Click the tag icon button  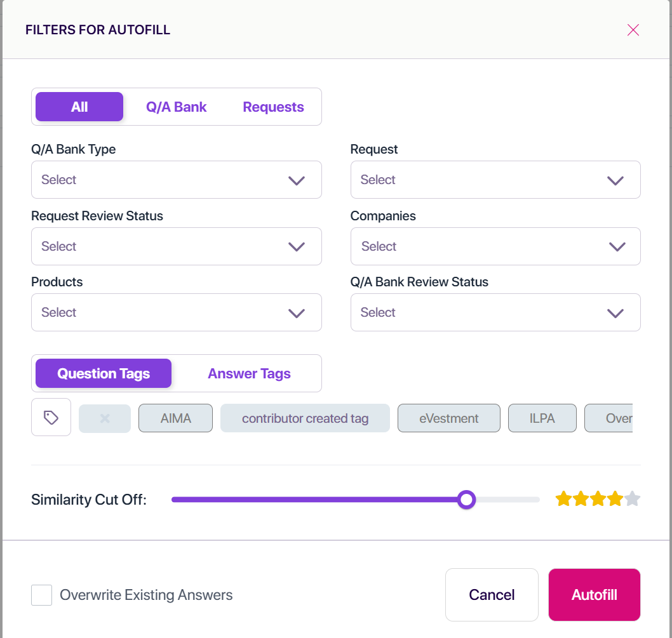[51, 417]
